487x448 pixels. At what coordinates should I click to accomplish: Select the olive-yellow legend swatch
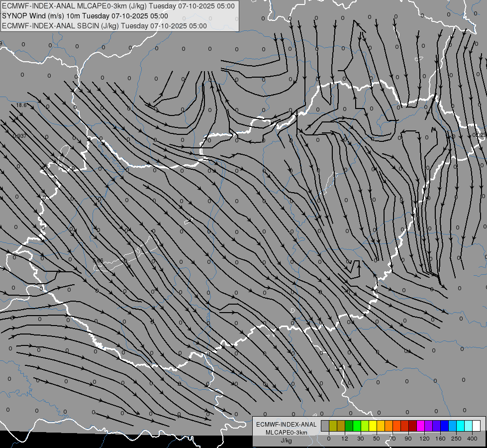click(333, 426)
